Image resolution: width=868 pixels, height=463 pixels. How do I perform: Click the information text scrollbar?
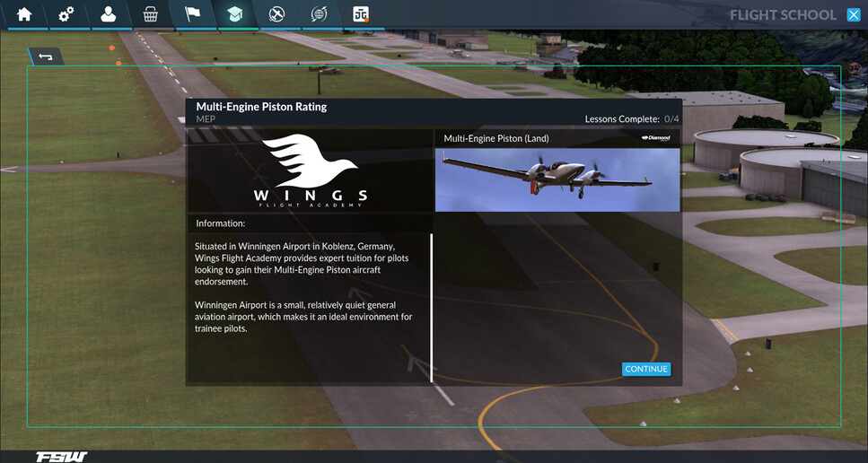(431, 307)
